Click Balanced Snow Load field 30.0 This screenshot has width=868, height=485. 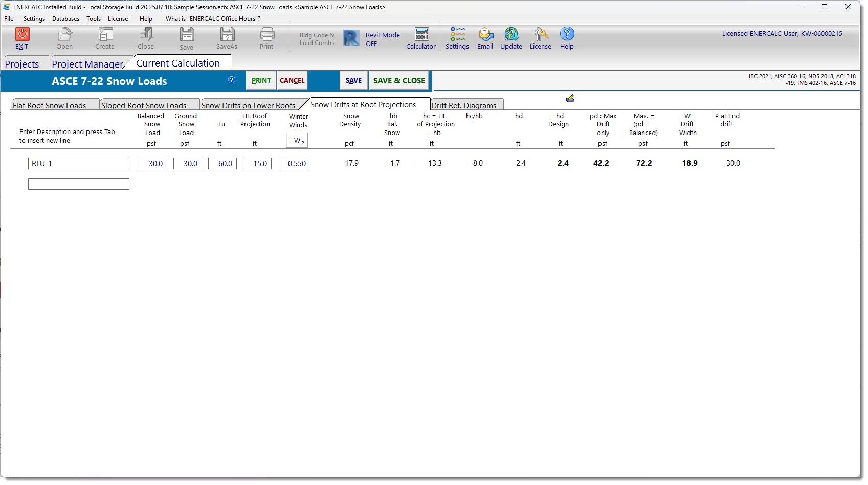coord(153,164)
